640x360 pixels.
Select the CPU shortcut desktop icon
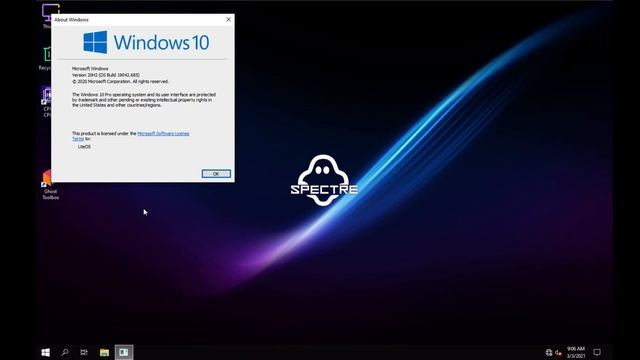[47, 102]
